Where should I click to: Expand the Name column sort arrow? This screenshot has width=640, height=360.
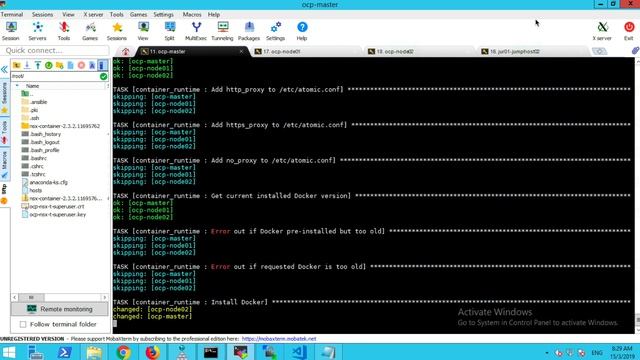click(x=17, y=86)
